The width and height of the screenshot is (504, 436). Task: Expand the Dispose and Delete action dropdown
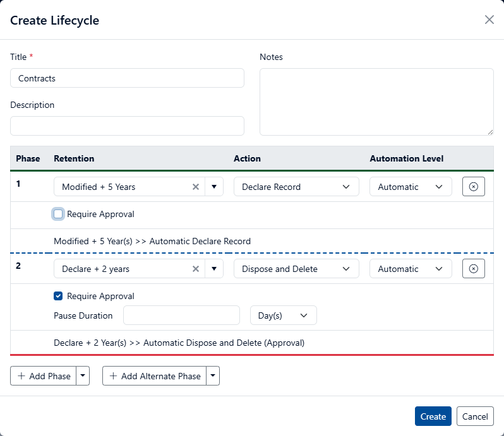pos(296,269)
